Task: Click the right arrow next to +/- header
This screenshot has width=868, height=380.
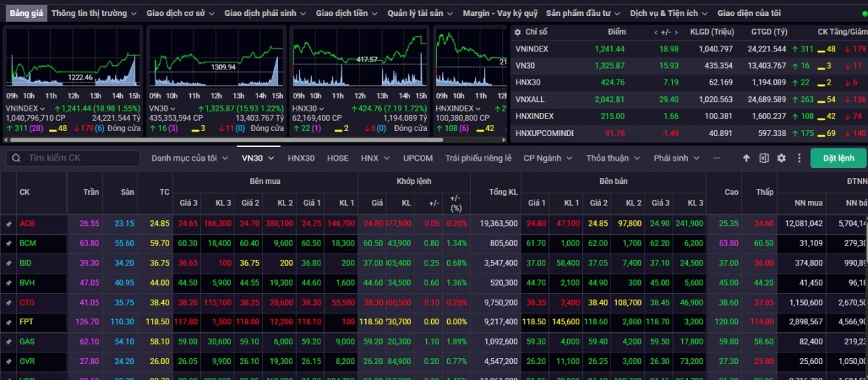Action: point(675,32)
